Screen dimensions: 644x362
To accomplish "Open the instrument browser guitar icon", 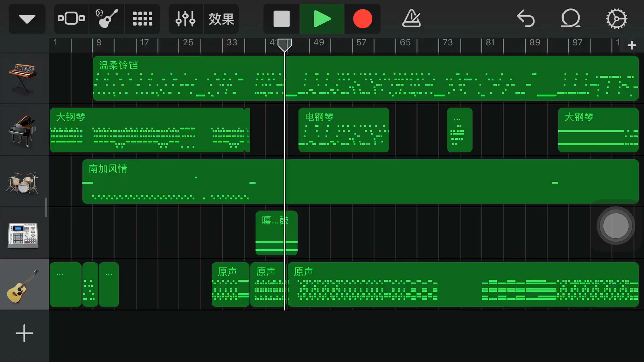I will tap(107, 19).
